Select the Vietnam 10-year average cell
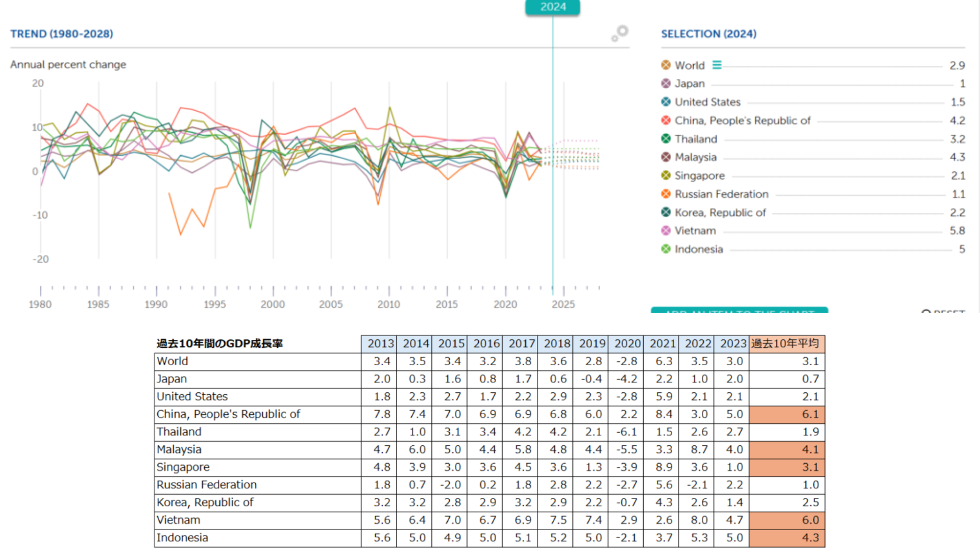Screen dimensions: 980x551 [787, 520]
